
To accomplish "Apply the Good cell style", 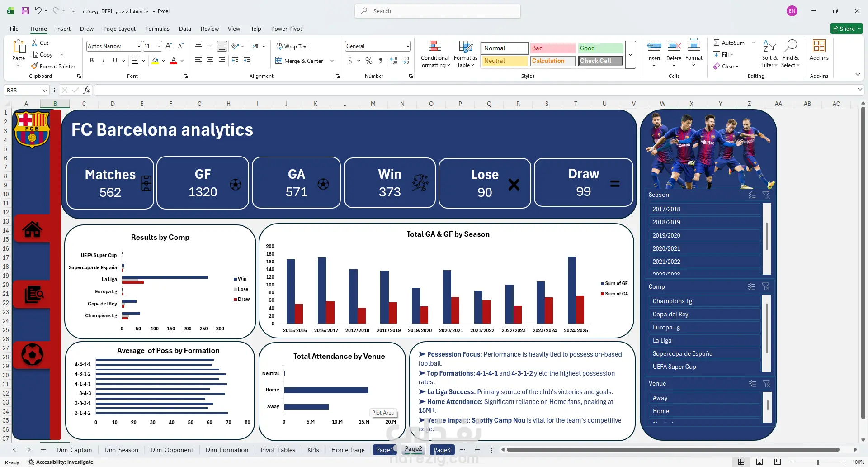I will pyautogui.click(x=600, y=48).
